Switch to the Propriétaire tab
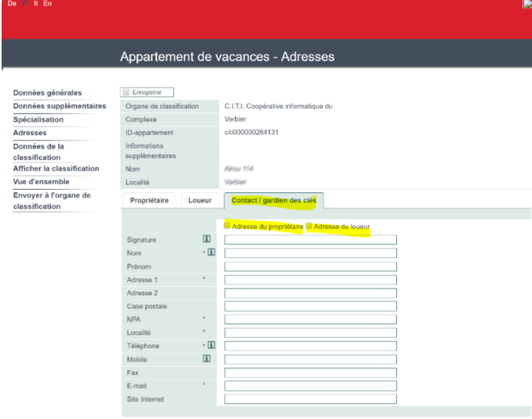This screenshot has width=532, height=419. pos(149,201)
